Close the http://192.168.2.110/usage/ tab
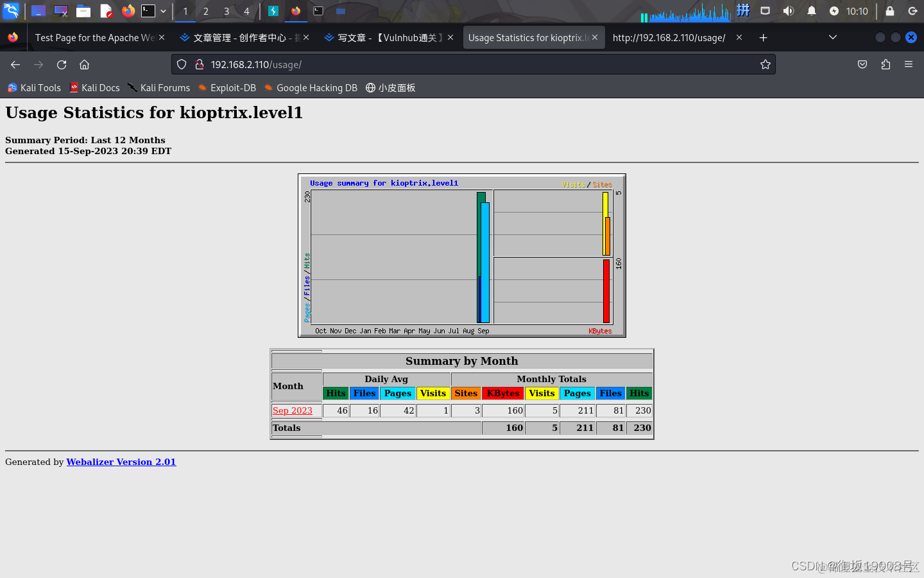Viewport: 924px width, 578px height. click(x=739, y=38)
